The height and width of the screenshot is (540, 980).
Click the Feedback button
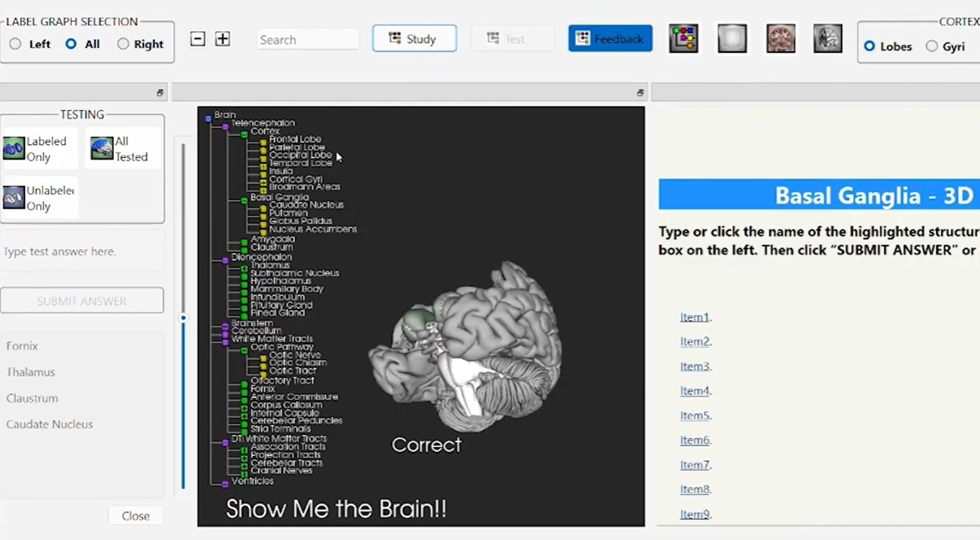coord(610,38)
